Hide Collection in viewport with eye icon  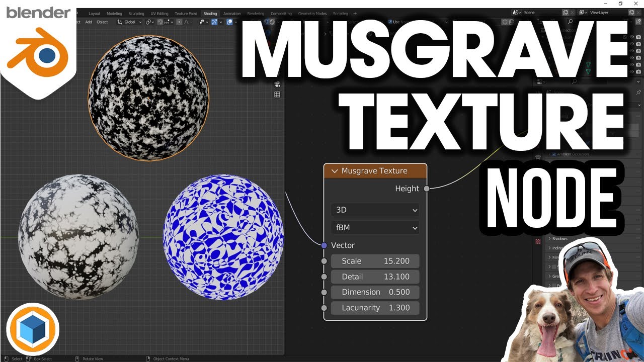point(632,37)
